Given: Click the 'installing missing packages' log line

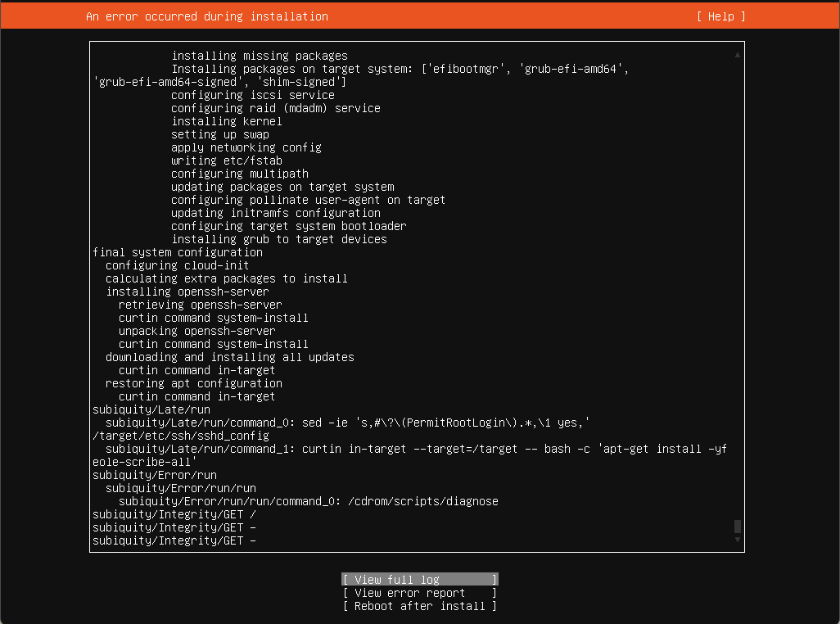Looking at the screenshot, I should pyautogui.click(x=260, y=56).
